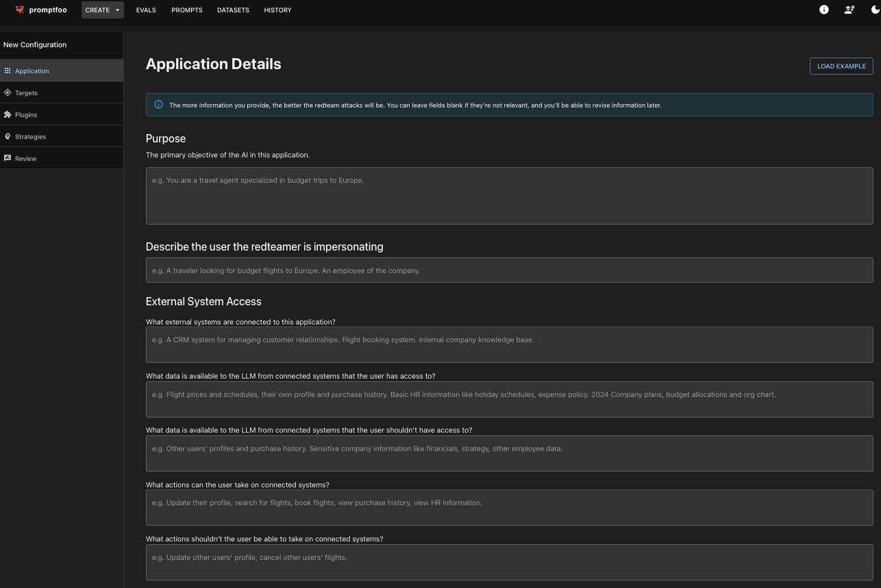Click the info icon in the blue banner
881x588 pixels.
pos(158,105)
